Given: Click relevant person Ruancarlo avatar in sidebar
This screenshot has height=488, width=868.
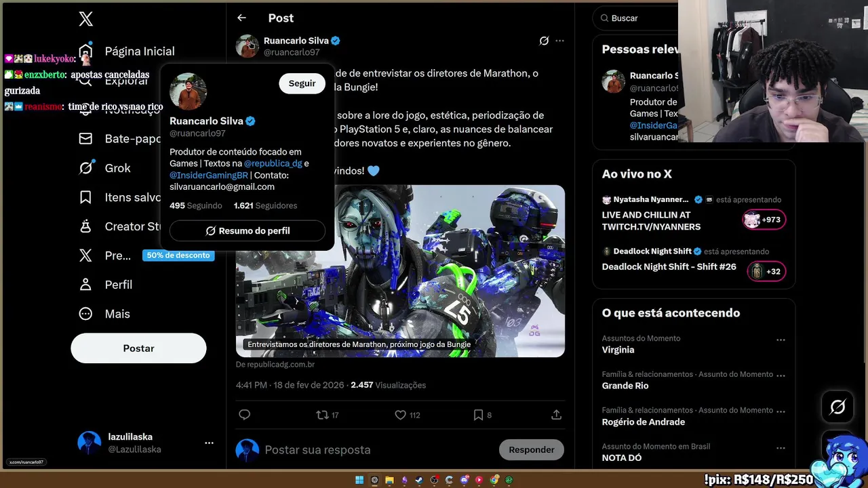Looking at the screenshot, I should click(614, 81).
